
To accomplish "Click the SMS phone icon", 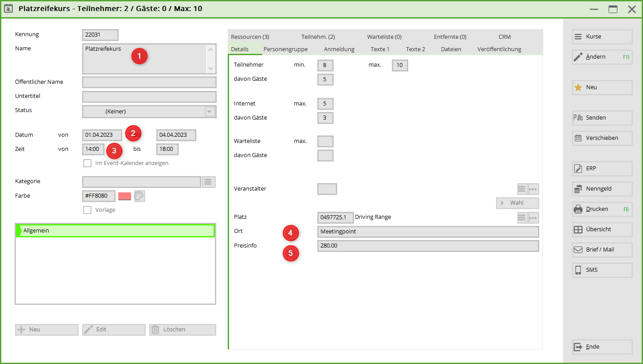I will [578, 270].
